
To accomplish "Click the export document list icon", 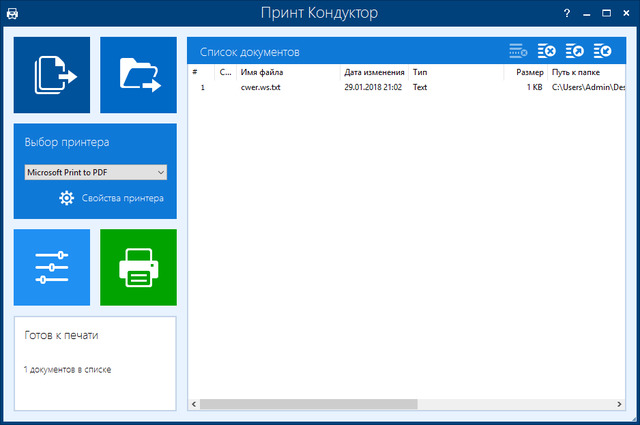I will [x=574, y=51].
